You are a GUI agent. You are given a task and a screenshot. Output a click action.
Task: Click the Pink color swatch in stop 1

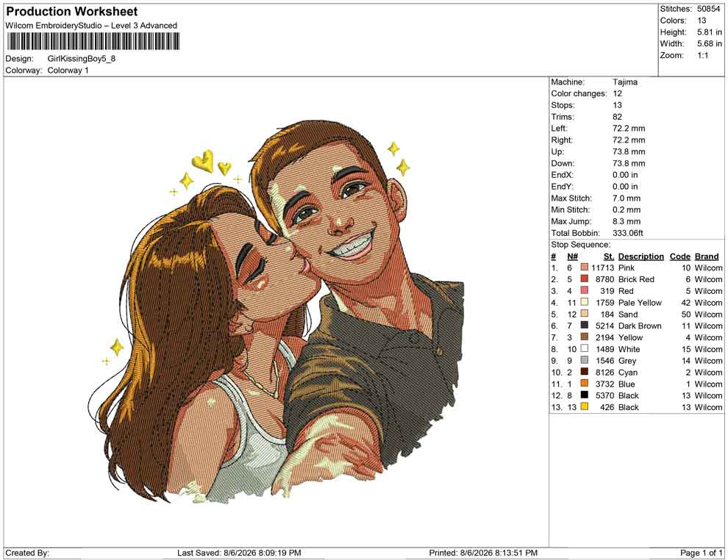[585, 268]
